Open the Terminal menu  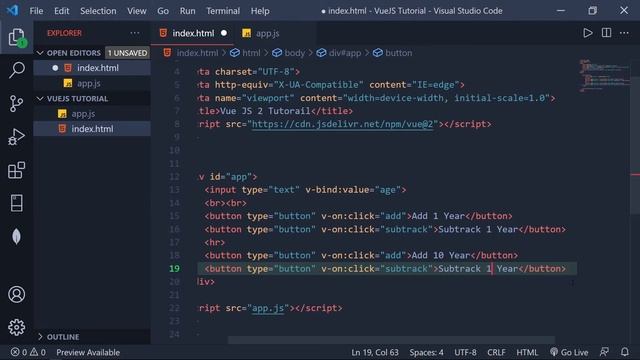pyautogui.click(x=223, y=11)
